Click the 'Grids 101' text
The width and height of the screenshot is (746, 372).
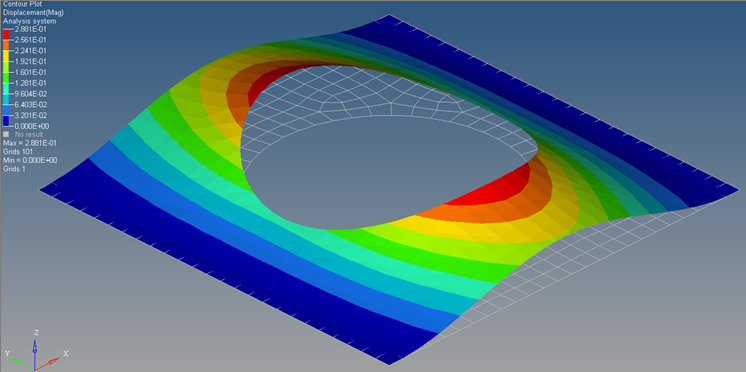click(18, 152)
